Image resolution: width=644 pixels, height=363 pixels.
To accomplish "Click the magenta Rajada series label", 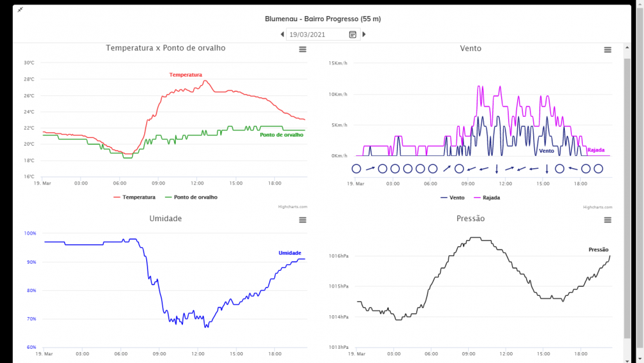I will coord(596,150).
